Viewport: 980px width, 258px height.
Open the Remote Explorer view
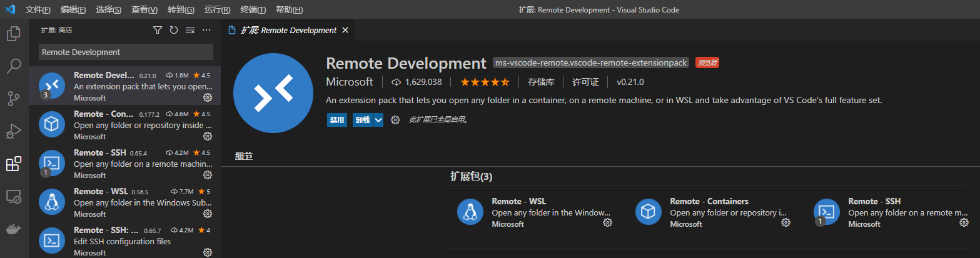[14, 197]
